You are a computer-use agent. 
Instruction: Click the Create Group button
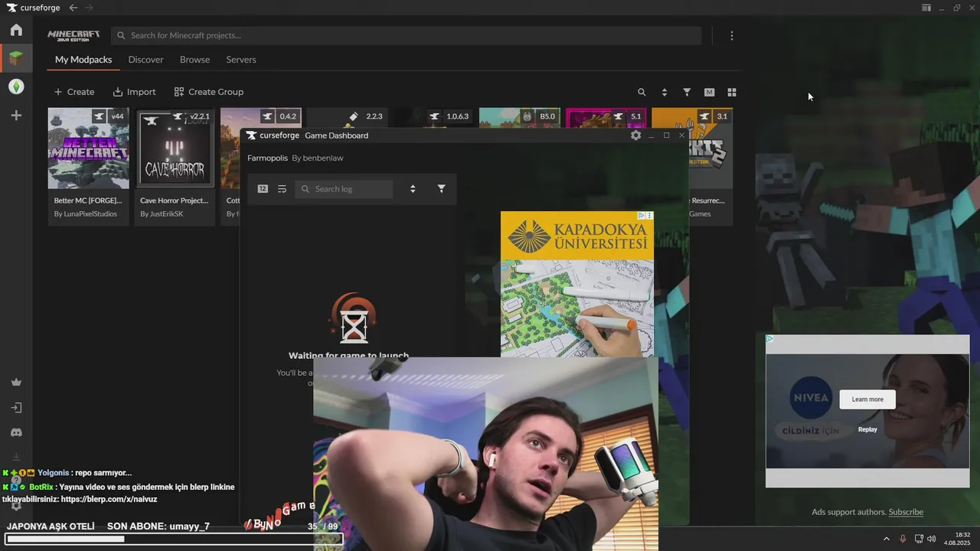[208, 92]
